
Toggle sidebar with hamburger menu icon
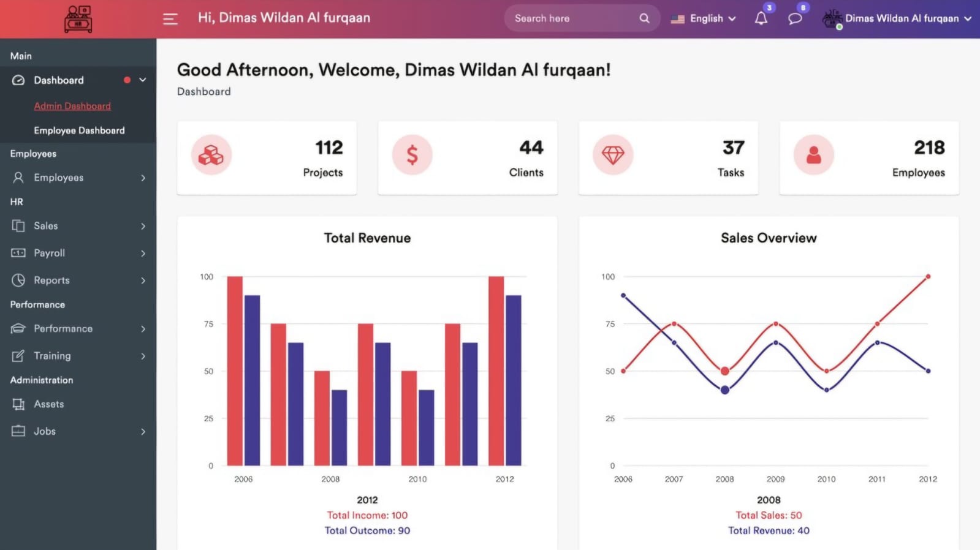(170, 19)
